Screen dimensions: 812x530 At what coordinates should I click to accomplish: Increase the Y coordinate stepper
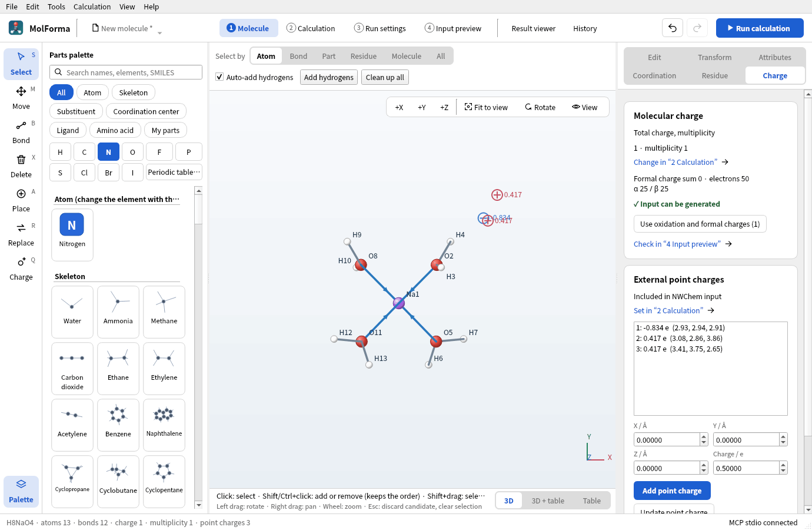(783, 437)
